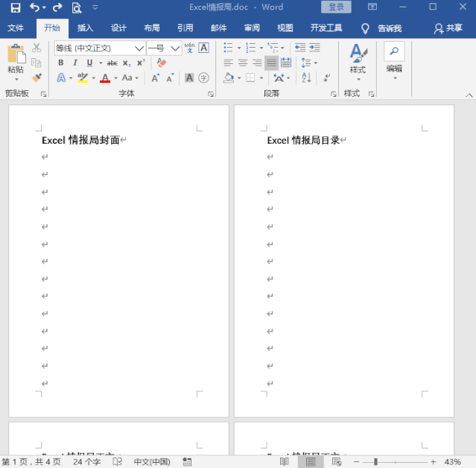
Task: Launch the Paragraph dialog box
Action: click(333, 94)
